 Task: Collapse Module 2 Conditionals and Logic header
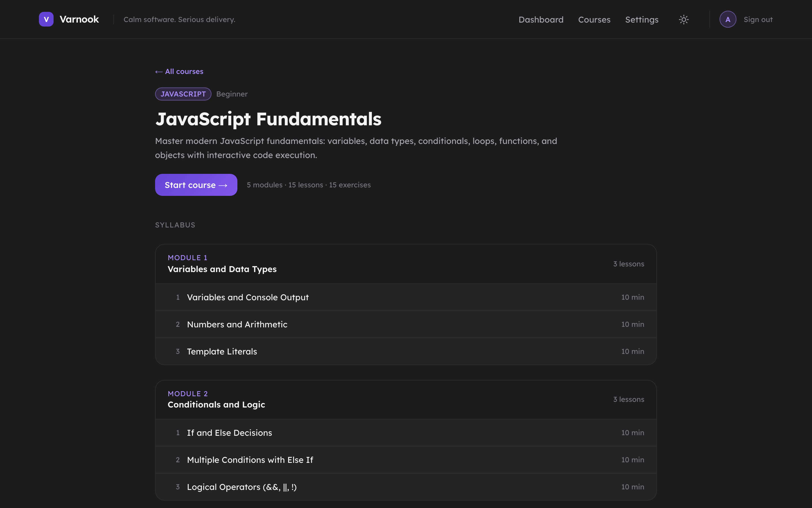click(406, 399)
